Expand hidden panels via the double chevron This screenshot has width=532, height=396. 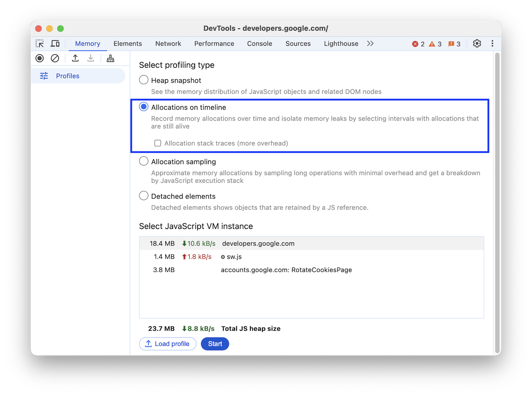coord(370,43)
